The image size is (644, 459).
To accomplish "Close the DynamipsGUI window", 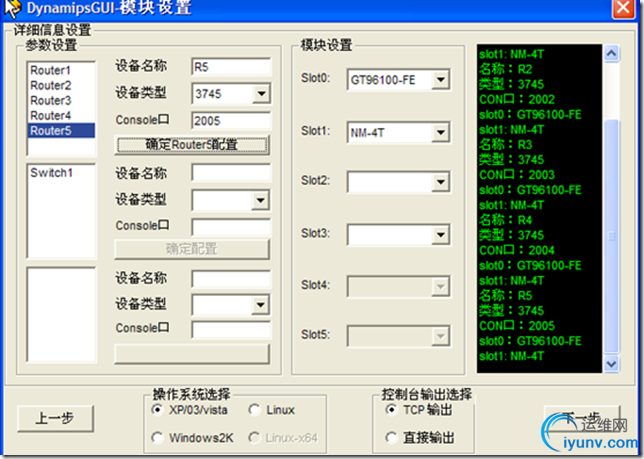I will (x=623, y=8).
